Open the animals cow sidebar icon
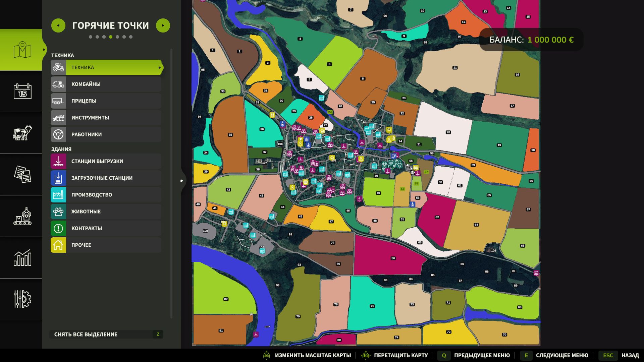The image size is (644, 362). (x=22, y=133)
